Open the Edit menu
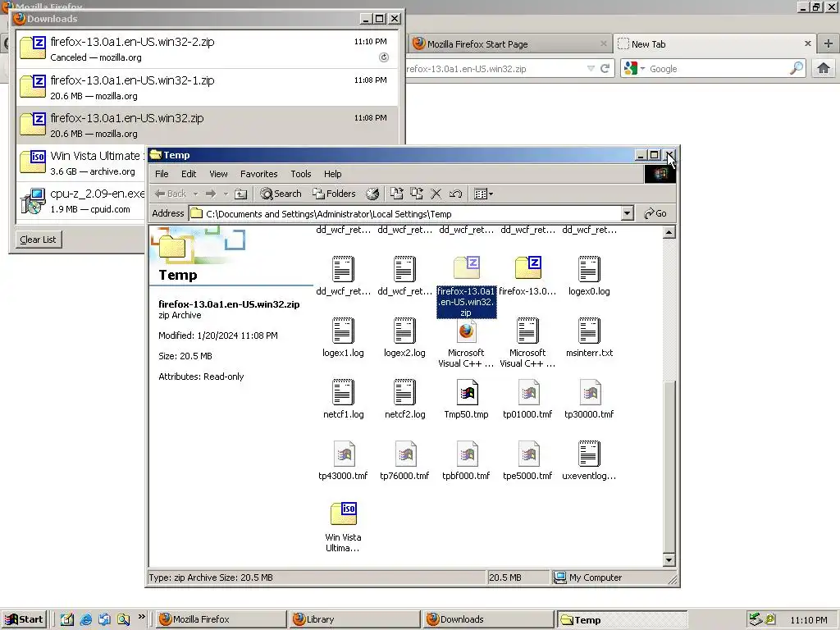Image resolution: width=840 pixels, height=630 pixels. 189,174
